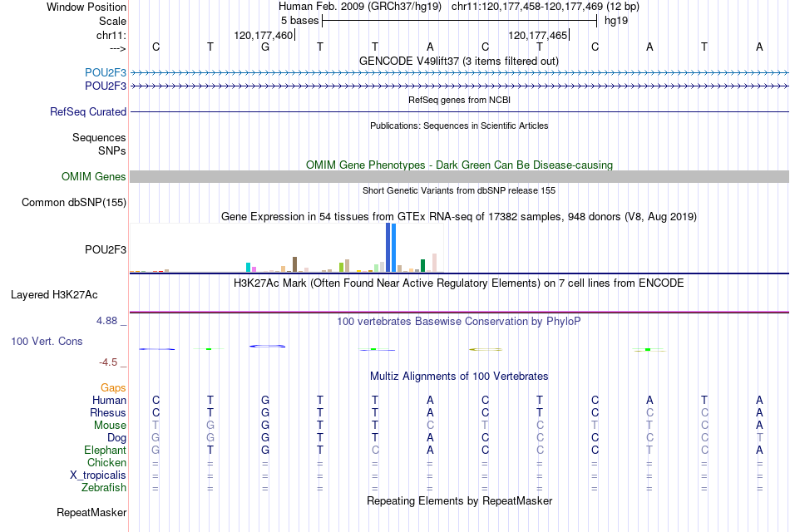This screenshot has width=790, height=532.
Task: Click the Multiz Alignments of 100 Vertebrates title
Action: 459,377
